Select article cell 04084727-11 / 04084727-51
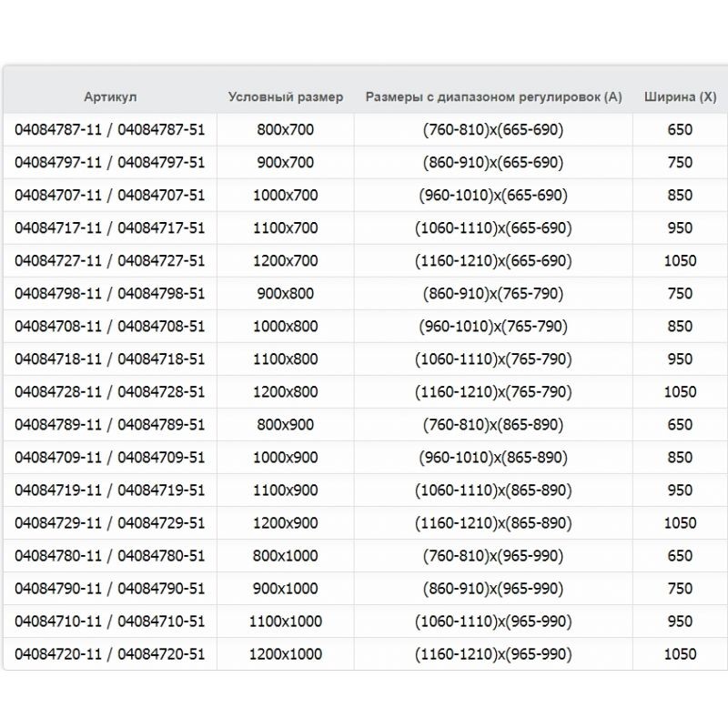 pyautogui.click(x=110, y=261)
